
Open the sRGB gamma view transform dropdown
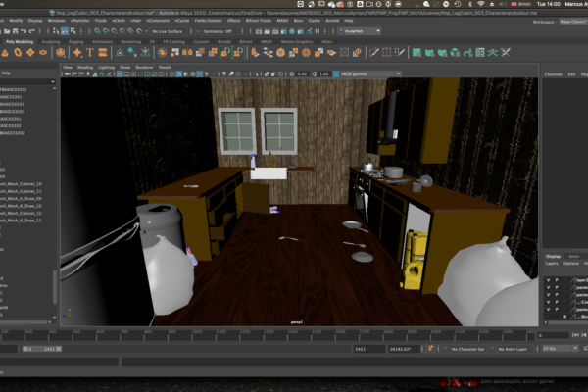coord(370,74)
